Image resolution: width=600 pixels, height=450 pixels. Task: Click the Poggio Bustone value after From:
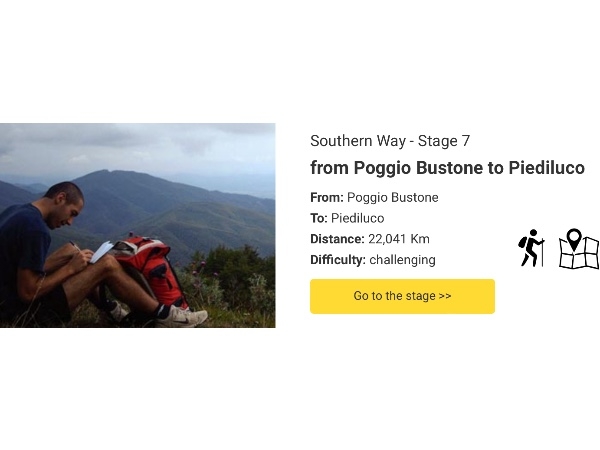[x=392, y=197]
